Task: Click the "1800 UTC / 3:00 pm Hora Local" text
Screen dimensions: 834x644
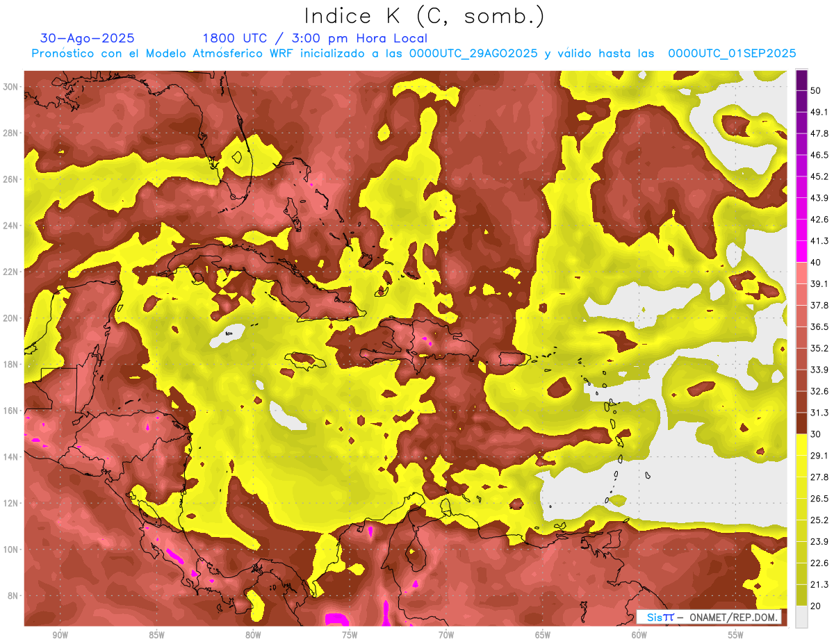Action: pyautogui.click(x=315, y=38)
